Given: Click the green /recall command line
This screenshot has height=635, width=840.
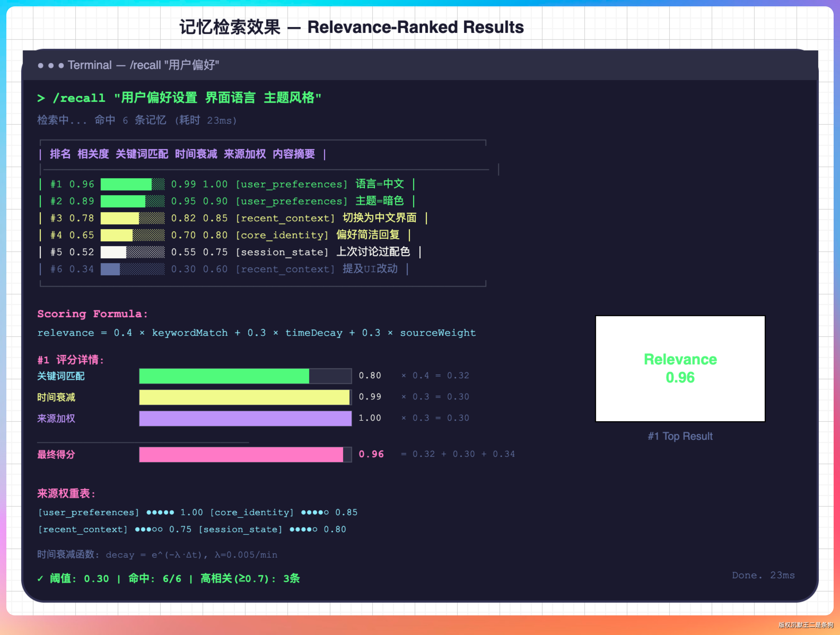Looking at the screenshot, I should pyautogui.click(x=179, y=98).
